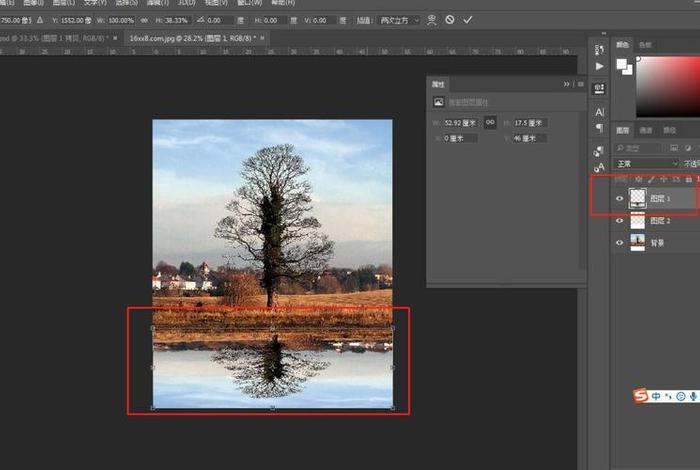Switch to the 通道 channels tab

pos(646,130)
